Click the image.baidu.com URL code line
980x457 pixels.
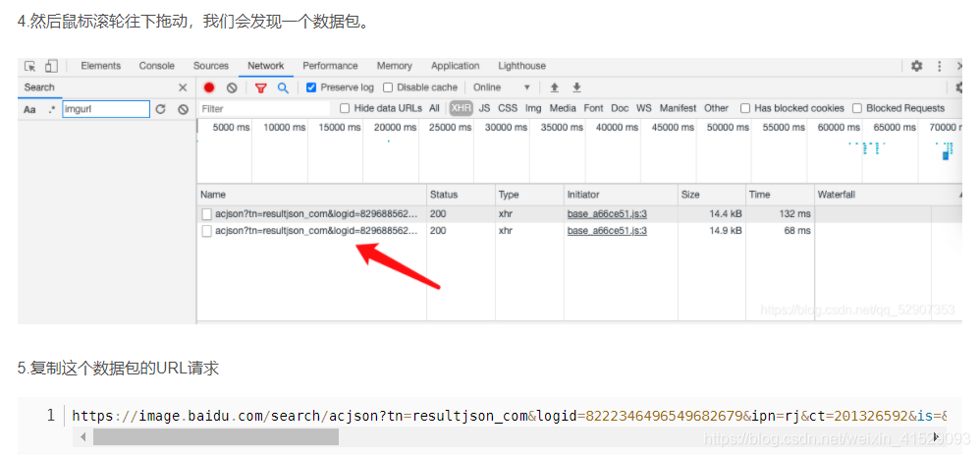tap(510, 416)
